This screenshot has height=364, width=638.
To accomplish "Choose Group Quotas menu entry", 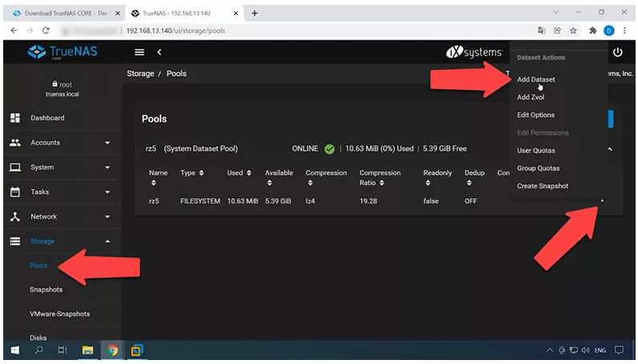I will [538, 168].
